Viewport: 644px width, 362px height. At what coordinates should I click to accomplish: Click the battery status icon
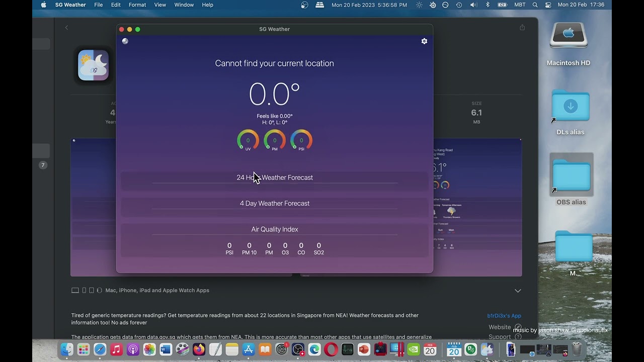click(x=502, y=5)
